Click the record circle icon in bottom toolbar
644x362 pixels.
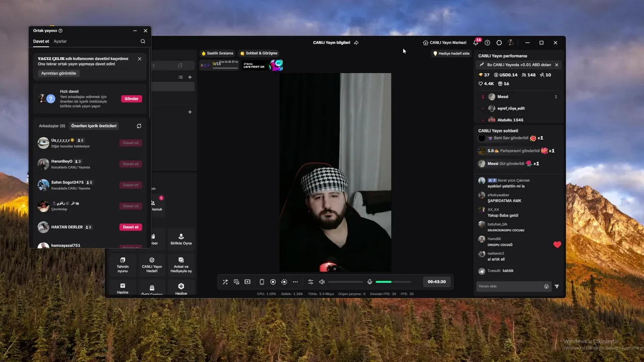tap(273, 282)
